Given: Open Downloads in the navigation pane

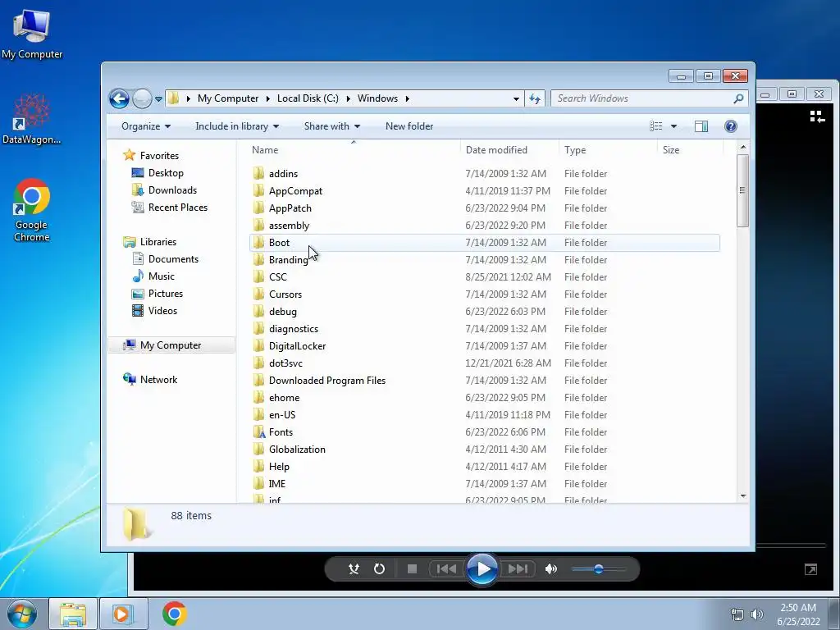Looking at the screenshot, I should click(172, 190).
